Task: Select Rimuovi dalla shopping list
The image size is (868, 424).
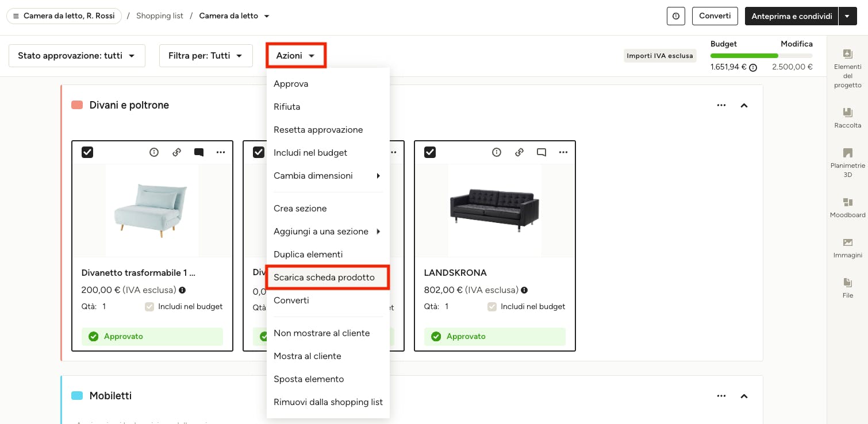Action: (x=328, y=402)
